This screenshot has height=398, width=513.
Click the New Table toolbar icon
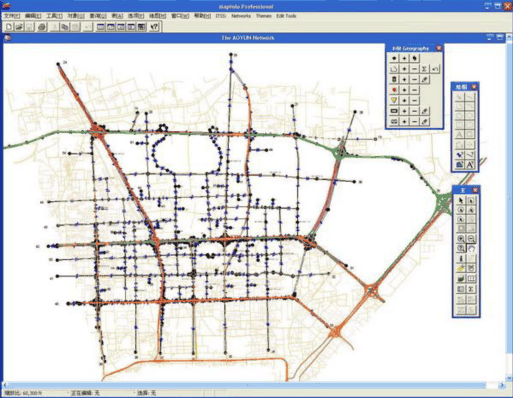tap(9, 27)
